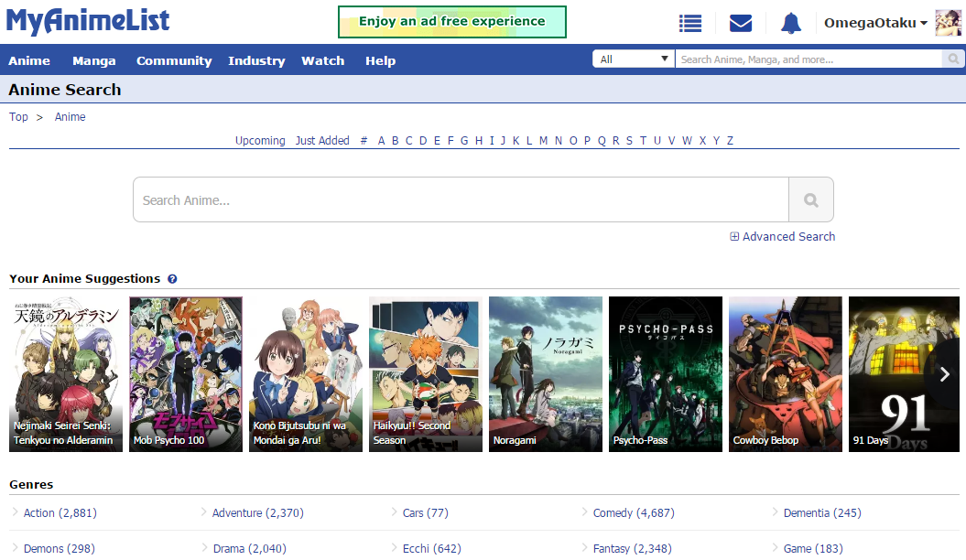The width and height of the screenshot is (966, 560).
Task: Browse the Dementia (245) genre
Action: [x=822, y=513]
